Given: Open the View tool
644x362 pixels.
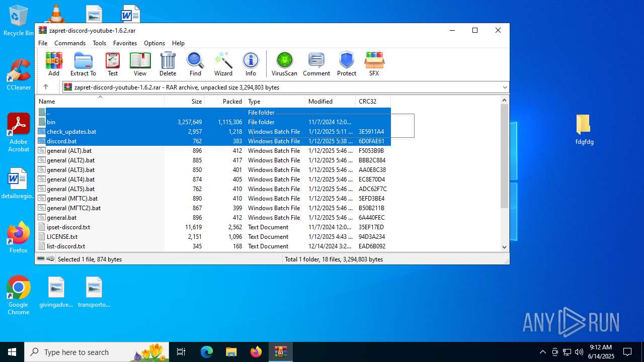Looking at the screenshot, I should tap(140, 64).
